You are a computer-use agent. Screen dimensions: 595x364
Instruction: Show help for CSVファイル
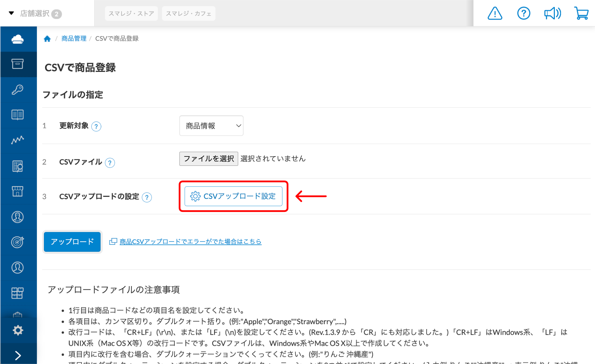110,163
